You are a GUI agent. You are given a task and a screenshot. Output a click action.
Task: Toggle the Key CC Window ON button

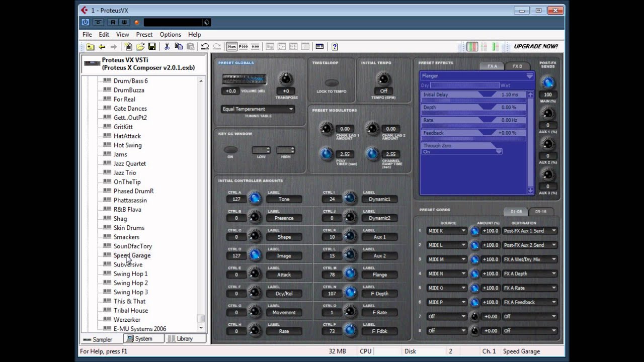coord(230,150)
